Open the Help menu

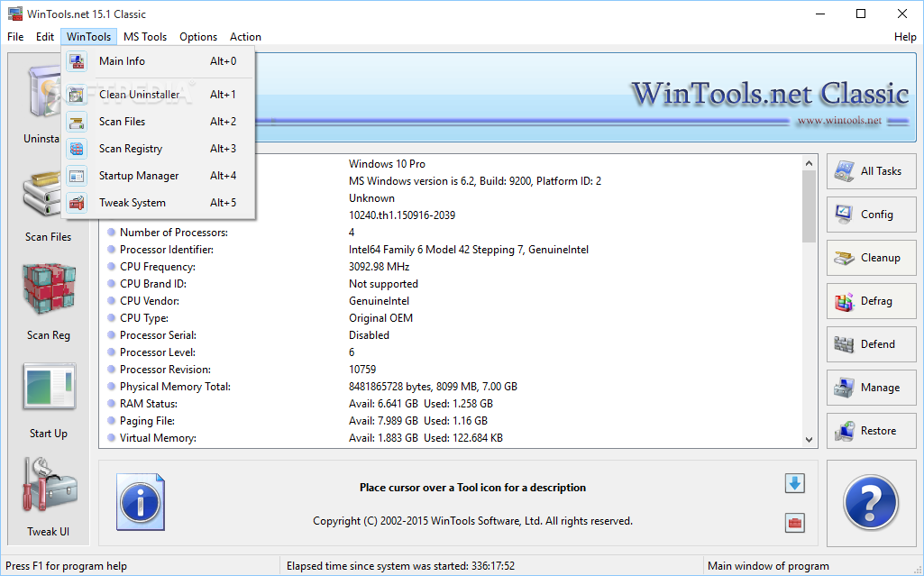point(904,37)
